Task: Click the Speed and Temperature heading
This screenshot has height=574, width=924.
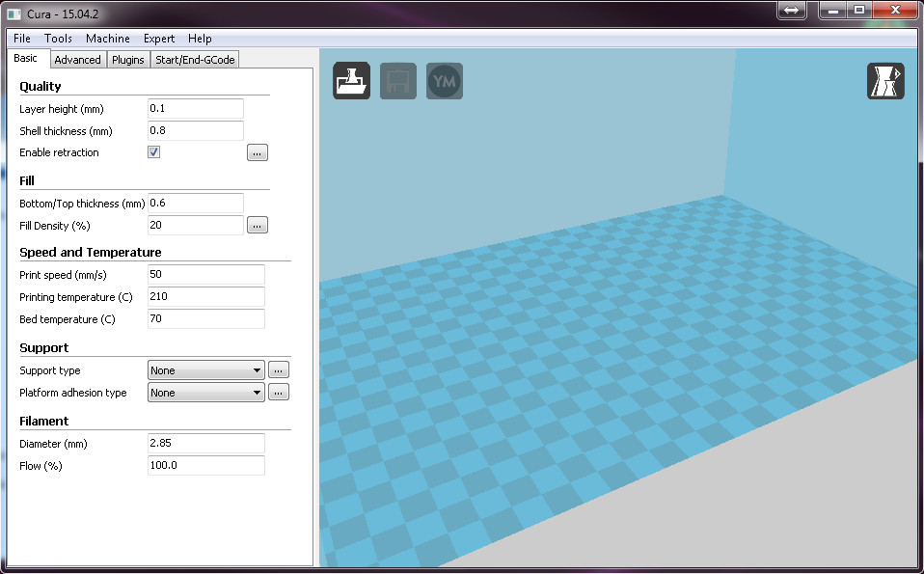Action: click(x=90, y=252)
